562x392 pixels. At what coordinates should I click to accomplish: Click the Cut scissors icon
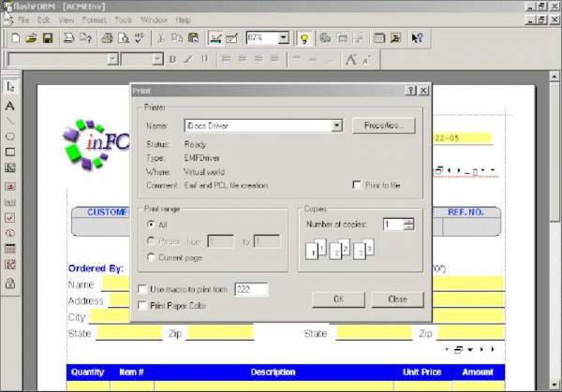[159, 38]
